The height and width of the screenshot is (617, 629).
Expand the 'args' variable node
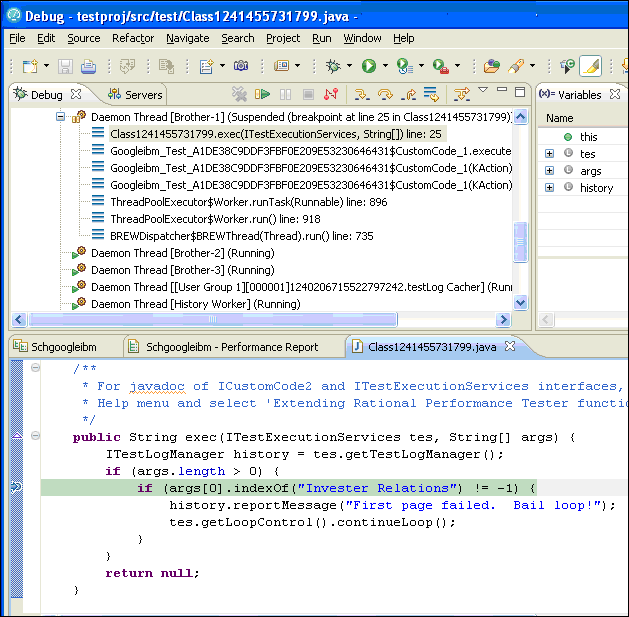pos(549,171)
